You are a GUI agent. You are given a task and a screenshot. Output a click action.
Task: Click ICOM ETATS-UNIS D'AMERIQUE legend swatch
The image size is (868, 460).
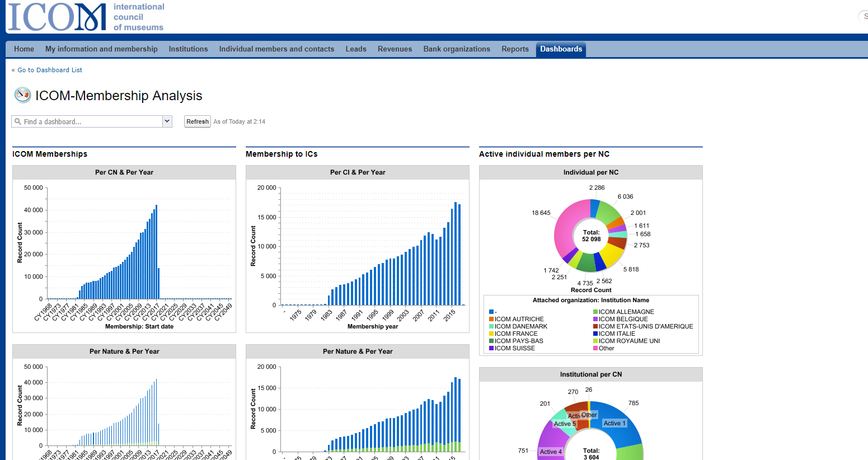pyautogui.click(x=595, y=326)
